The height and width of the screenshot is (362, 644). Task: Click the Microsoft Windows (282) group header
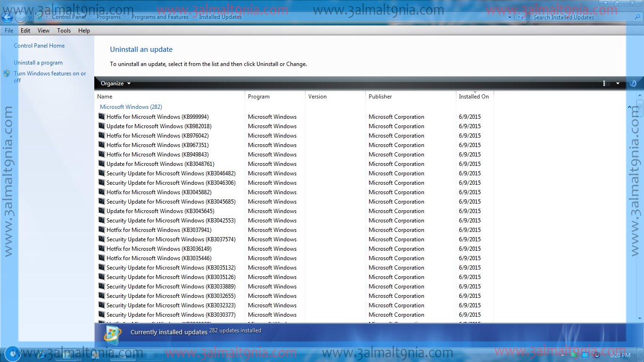tap(131, 107)
